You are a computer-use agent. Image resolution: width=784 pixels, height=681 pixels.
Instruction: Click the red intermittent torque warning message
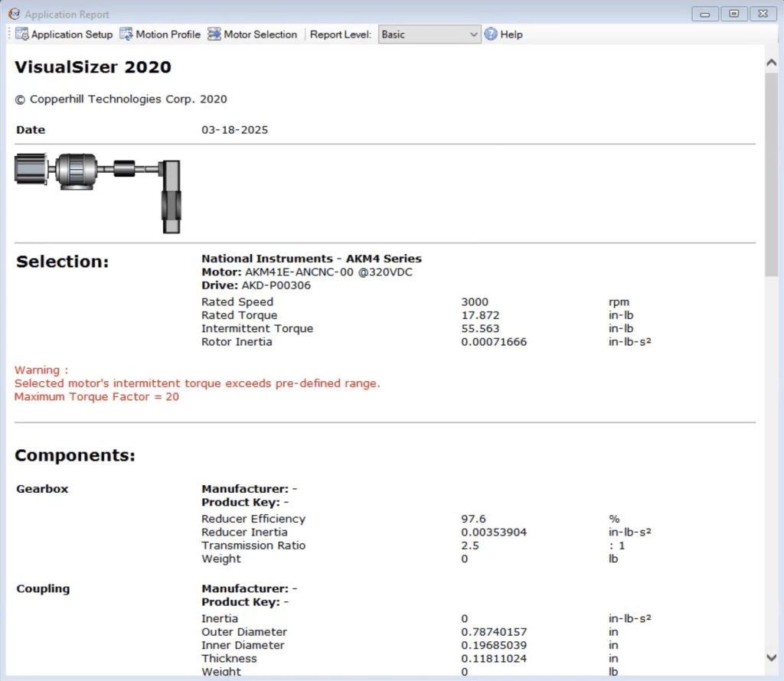197,383
